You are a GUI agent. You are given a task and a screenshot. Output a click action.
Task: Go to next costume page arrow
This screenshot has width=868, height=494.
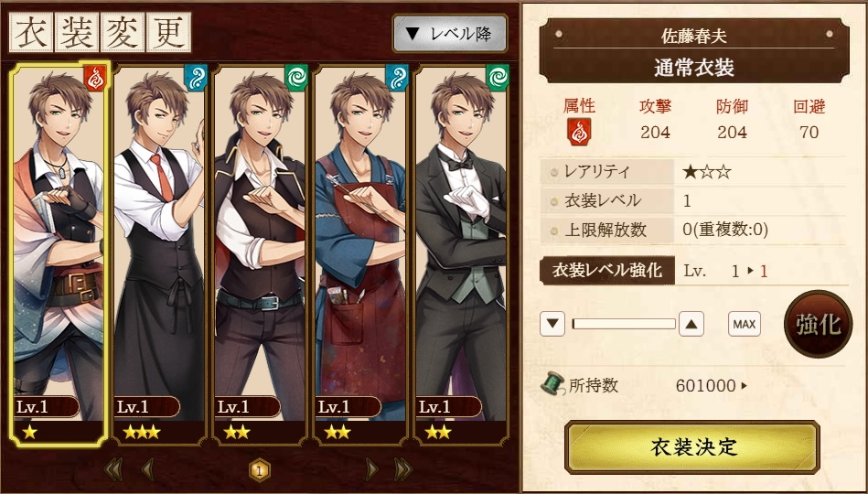click(x=372, y=469)
